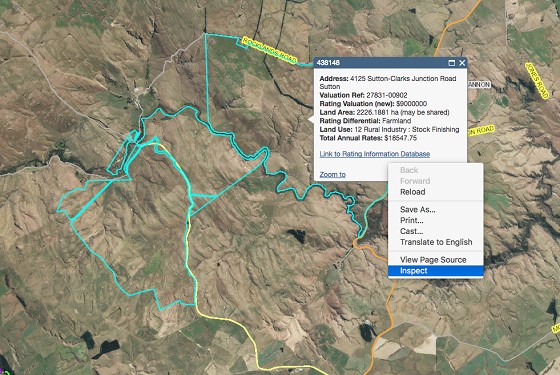
Task: Open the Link to Rating Information Database
Action: click(x=375, y=154)
